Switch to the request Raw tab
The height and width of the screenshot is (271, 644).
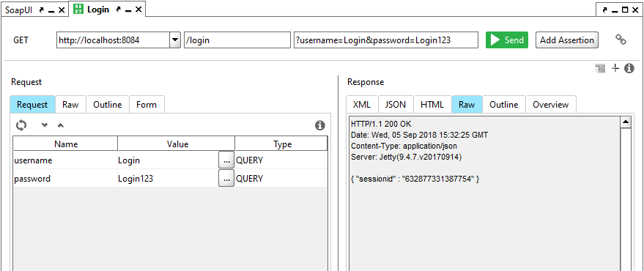click(70, 104)
